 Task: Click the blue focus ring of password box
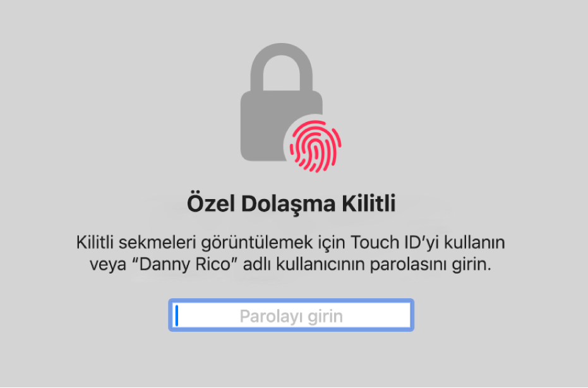(291, 301)
